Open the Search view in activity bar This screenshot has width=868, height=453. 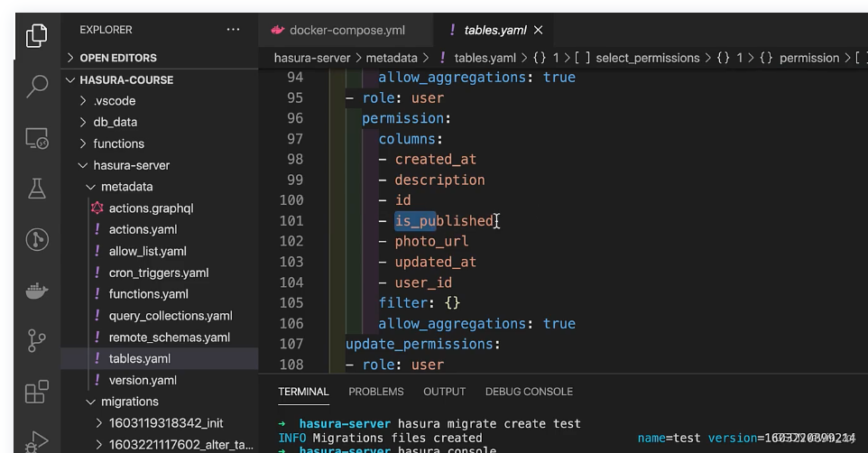[36, 87]
